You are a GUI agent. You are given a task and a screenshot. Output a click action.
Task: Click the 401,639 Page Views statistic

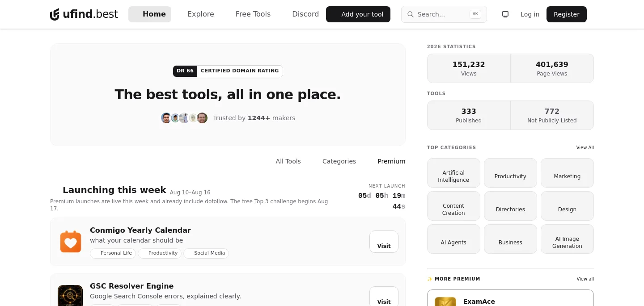pyautogui.click(x=552, y=68)
